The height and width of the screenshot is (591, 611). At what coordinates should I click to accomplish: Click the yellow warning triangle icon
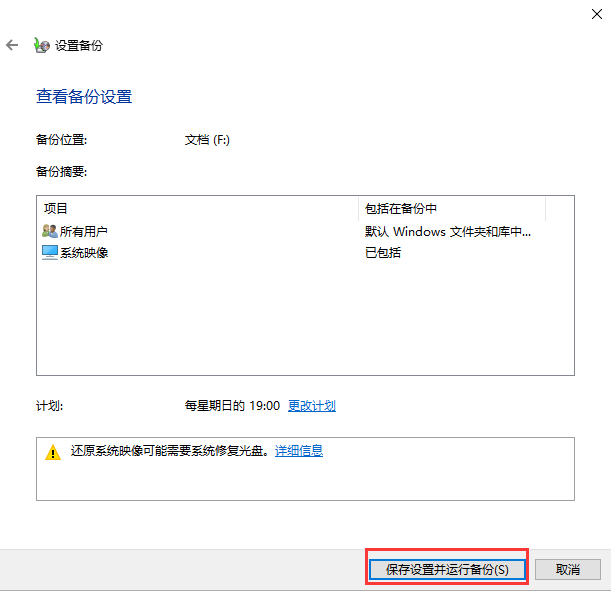tap(53, 452)
